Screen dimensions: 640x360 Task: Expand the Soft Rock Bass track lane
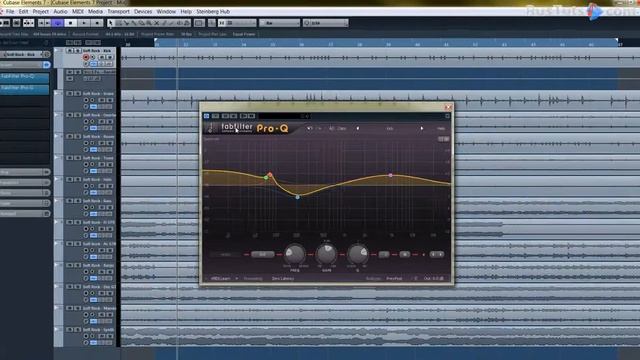click(x=56, y=201)
